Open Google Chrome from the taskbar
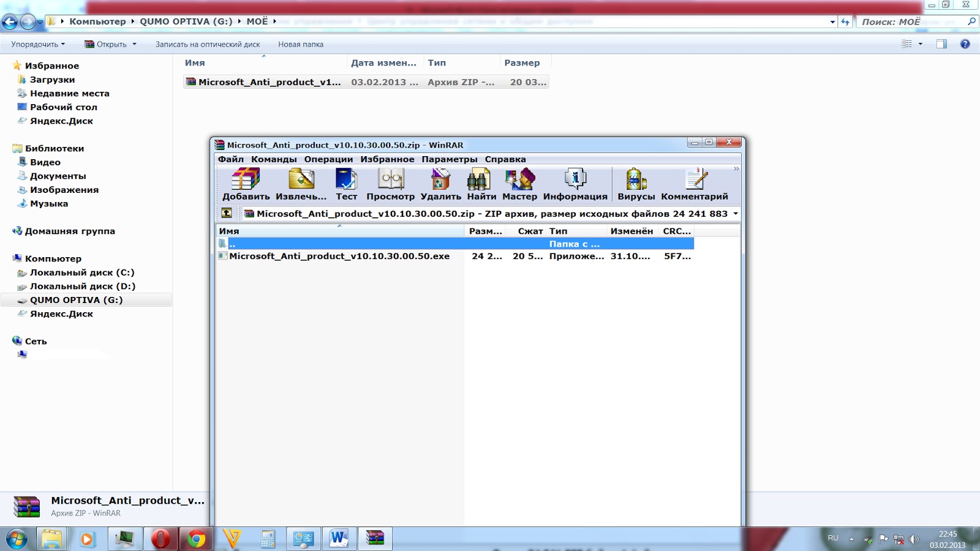The image size is (980, 551). (196, 539)
